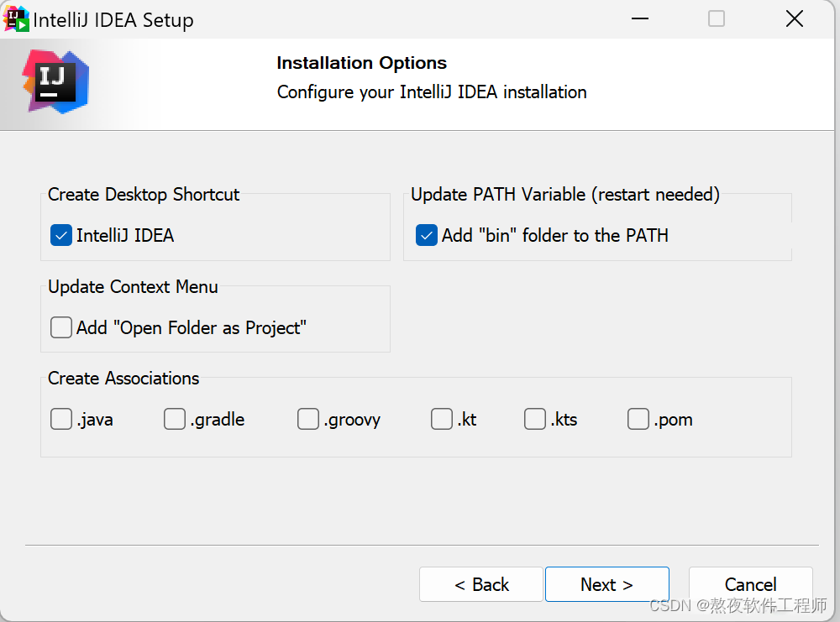The height and width of the screenshot is (622, 840).
Task: Click the Installation Options heading
Action: point(361,63)
